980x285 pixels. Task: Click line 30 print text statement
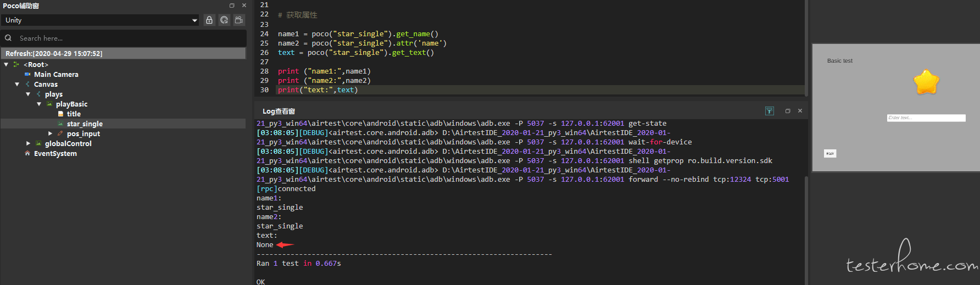(318, 90)
